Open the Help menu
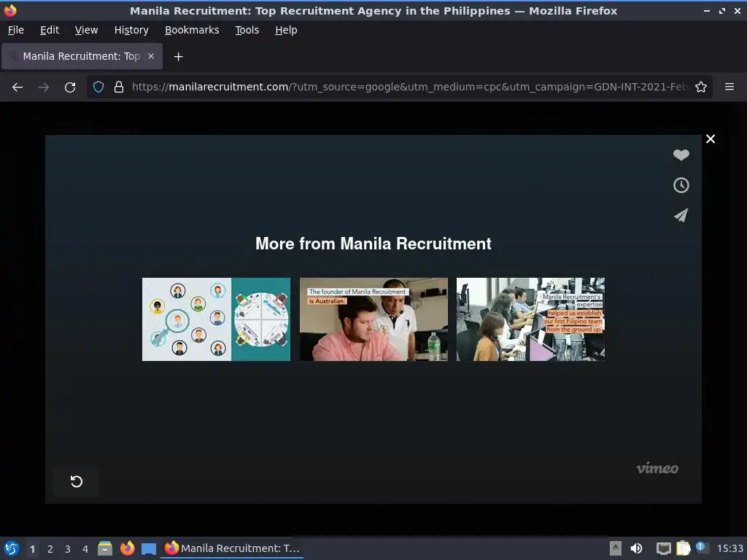The image size is (747, 560). tap(286, 30)
